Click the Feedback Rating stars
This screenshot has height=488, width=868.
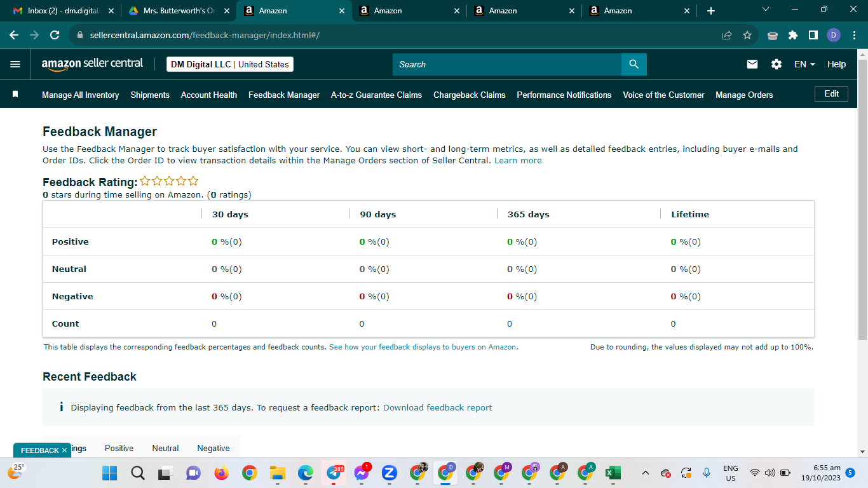click(169, 181)
